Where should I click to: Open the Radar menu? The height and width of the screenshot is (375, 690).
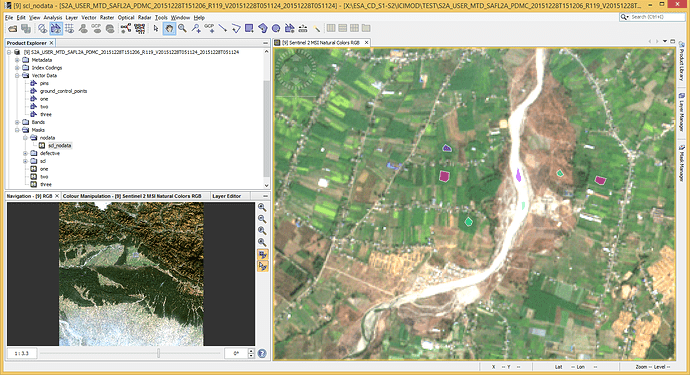click(x=144, y=18)
